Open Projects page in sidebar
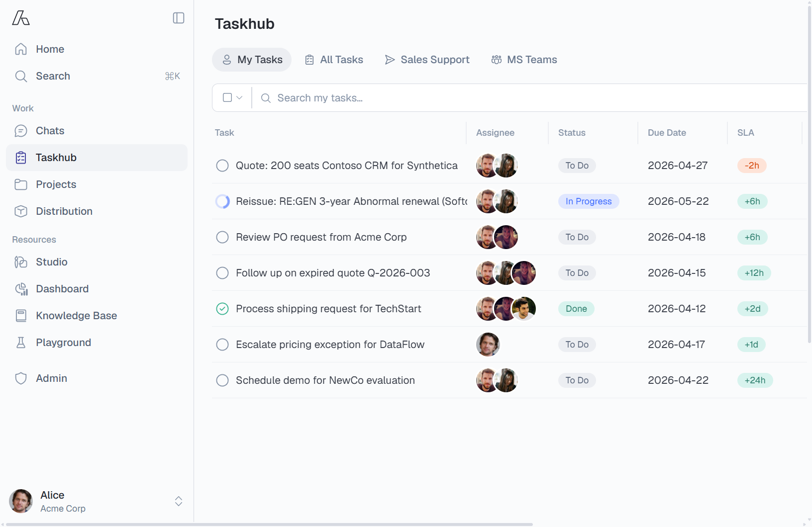812x527 pixels. coord(97,184)
